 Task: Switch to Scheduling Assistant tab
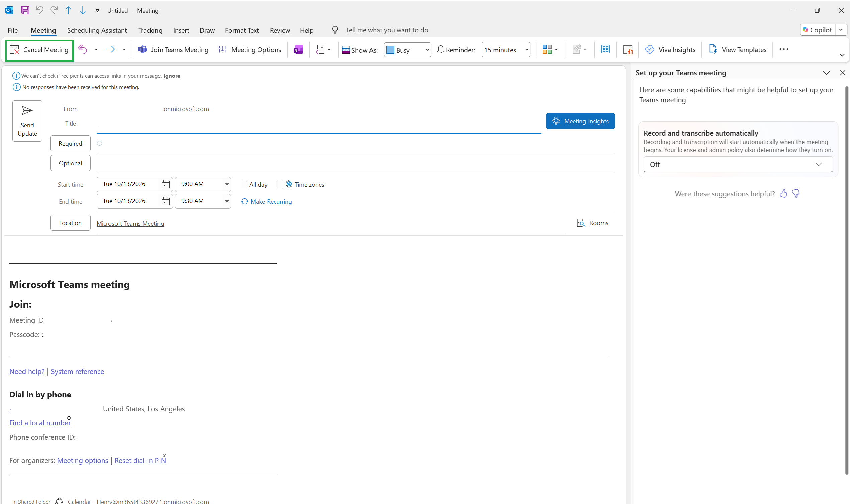tap(97, 30)
